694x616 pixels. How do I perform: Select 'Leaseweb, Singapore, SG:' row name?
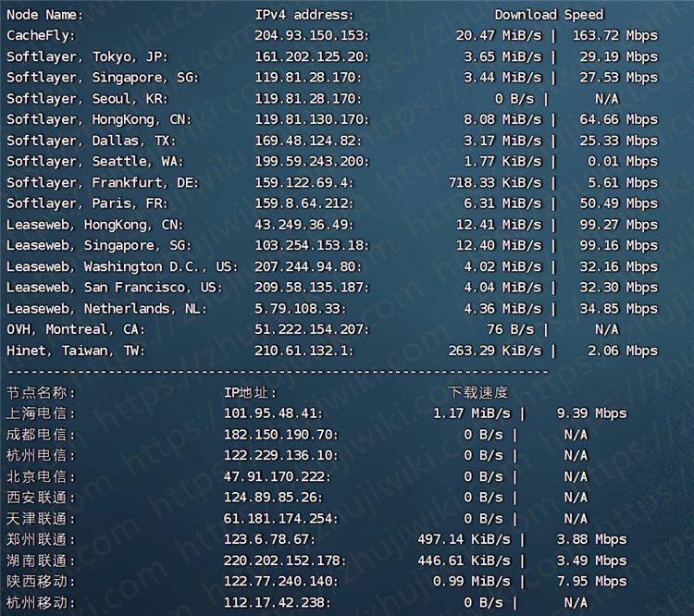(x=99, y=246)
